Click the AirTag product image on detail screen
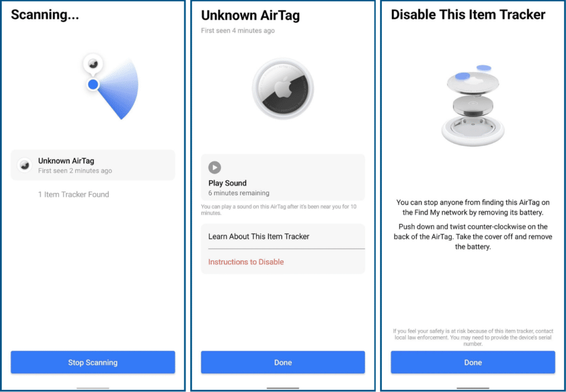 point(283,88)
